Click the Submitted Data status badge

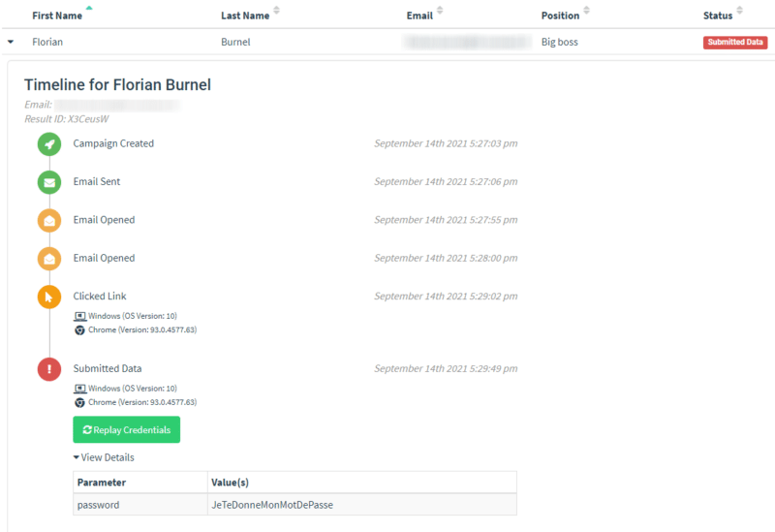(735, 43)
